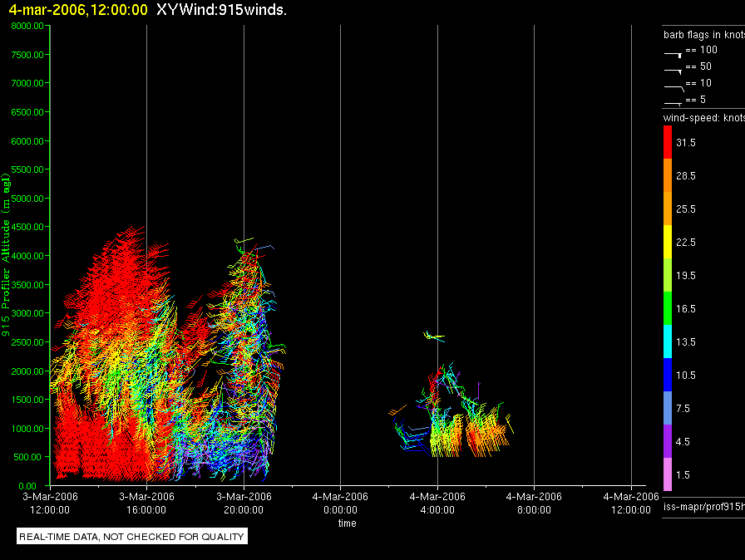
Task: Click the 3000.00 altitude tick label
Action: (x=27, y=313)
